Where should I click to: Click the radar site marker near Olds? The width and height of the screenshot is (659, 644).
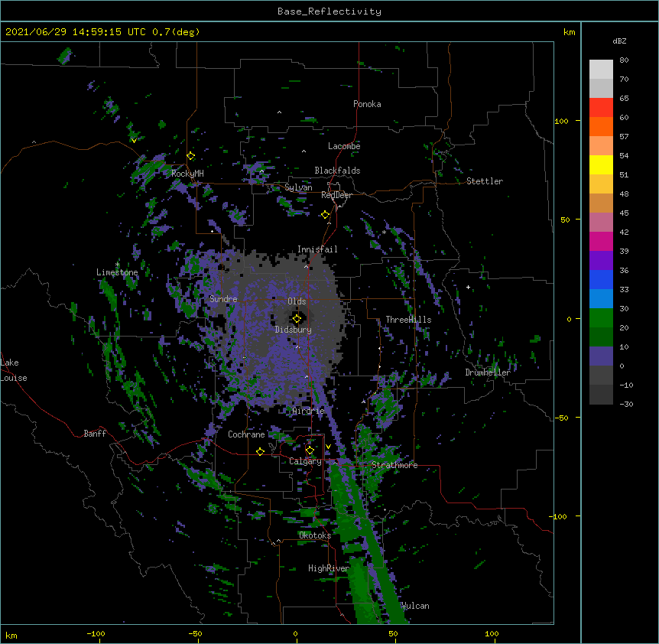click(297, 319)
